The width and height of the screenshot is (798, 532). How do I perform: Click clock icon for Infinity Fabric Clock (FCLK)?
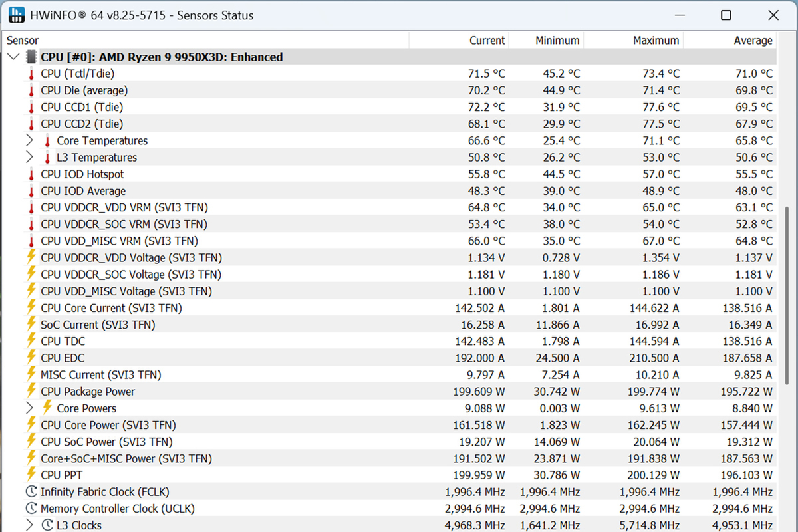(x=31, y=492)
